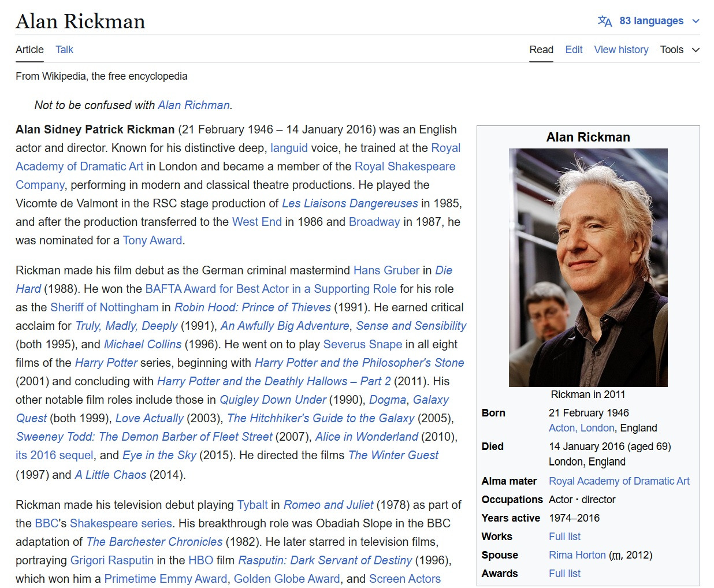Open the Tybalt link
The image size is (714, 588).
coord(252,505)
